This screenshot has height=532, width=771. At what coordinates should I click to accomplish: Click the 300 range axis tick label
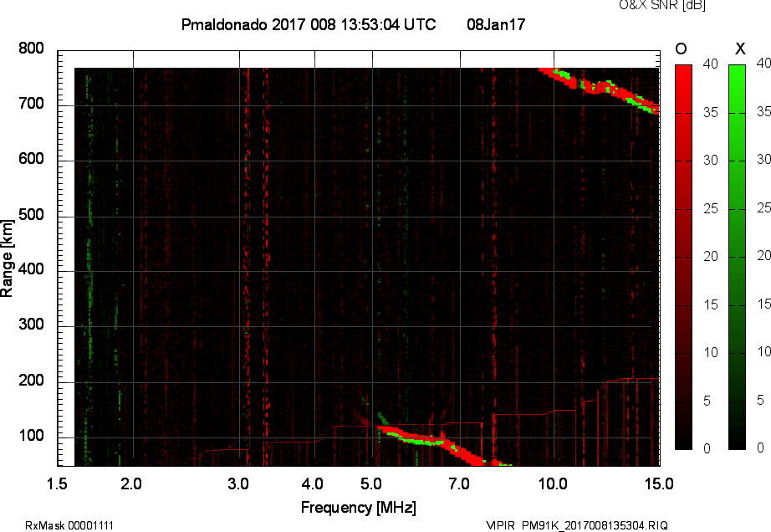click(31, 325)
